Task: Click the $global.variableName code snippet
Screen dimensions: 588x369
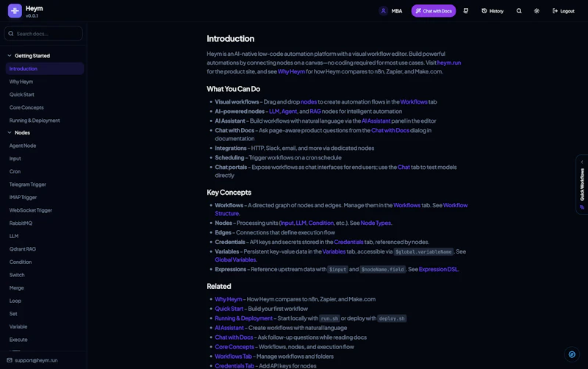Action: point(423,251)
